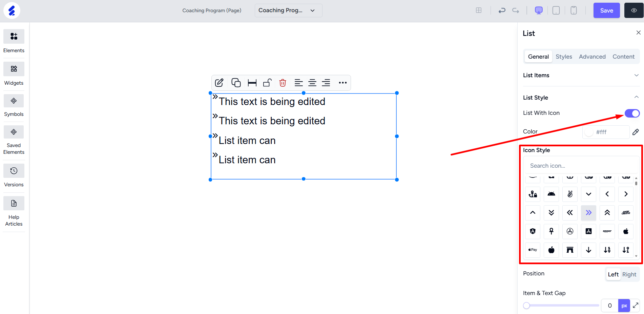Choose single chevron down icon style
The image size is (644, 314).
point(588,194)
